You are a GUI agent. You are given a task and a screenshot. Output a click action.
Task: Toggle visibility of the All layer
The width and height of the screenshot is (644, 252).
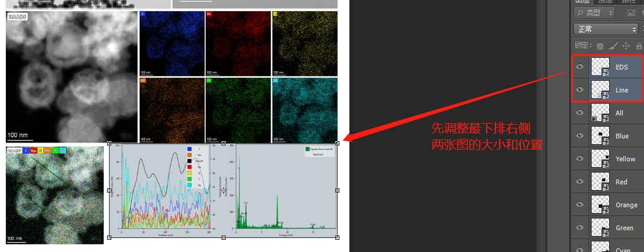tap(580, 113)
